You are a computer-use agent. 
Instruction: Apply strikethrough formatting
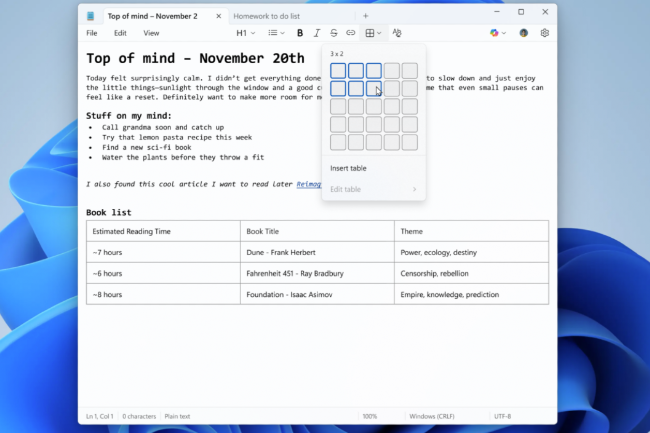[334, 33]
